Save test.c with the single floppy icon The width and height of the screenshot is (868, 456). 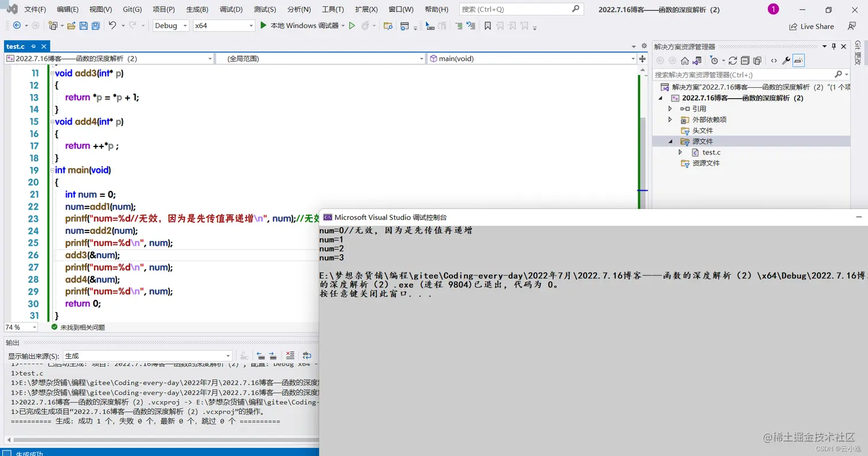(83, 26)
